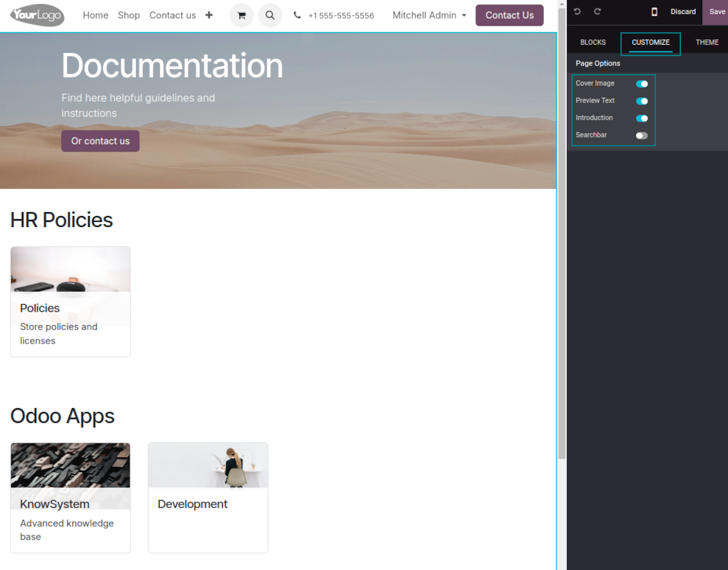
Task: Click the plus icon in navbar
Action: (x=209, y=15)
